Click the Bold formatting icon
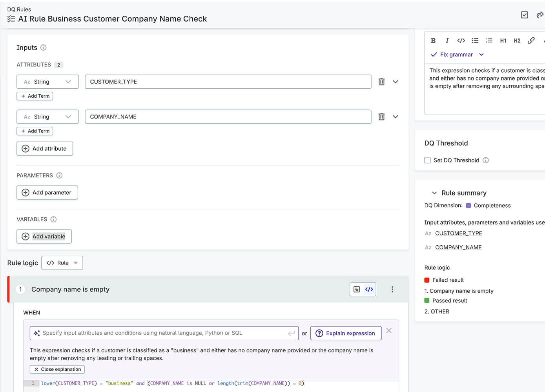Screen dimensions: 545x392 pyautogui.click(x=433, y=40)
